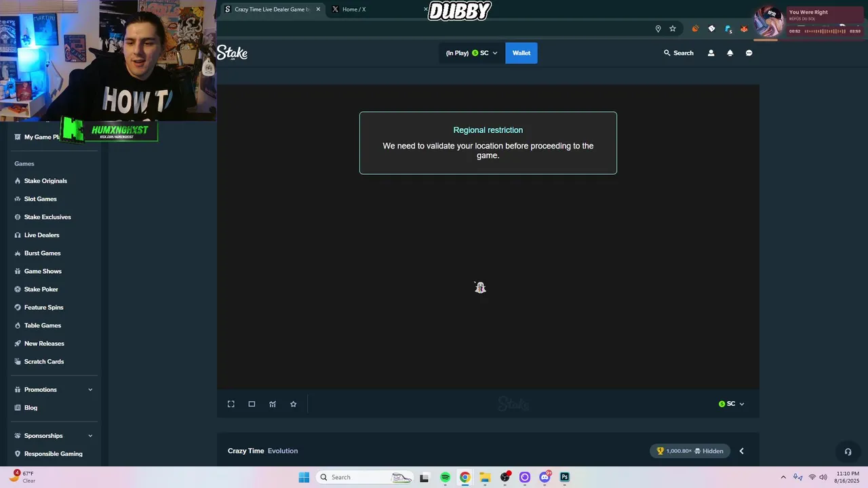This screenshot has height=488, width=868.
Task: Click the orange browser extension icon
Action: pyautogui.click(x=695, y=28)
